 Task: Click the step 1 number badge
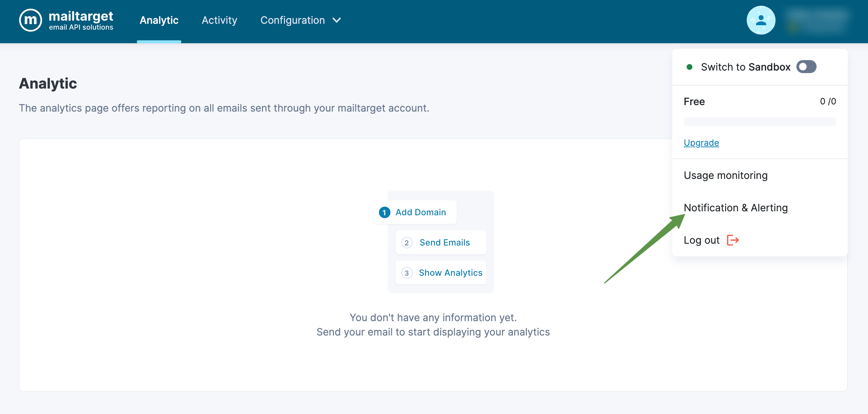(x=384, y=212)
